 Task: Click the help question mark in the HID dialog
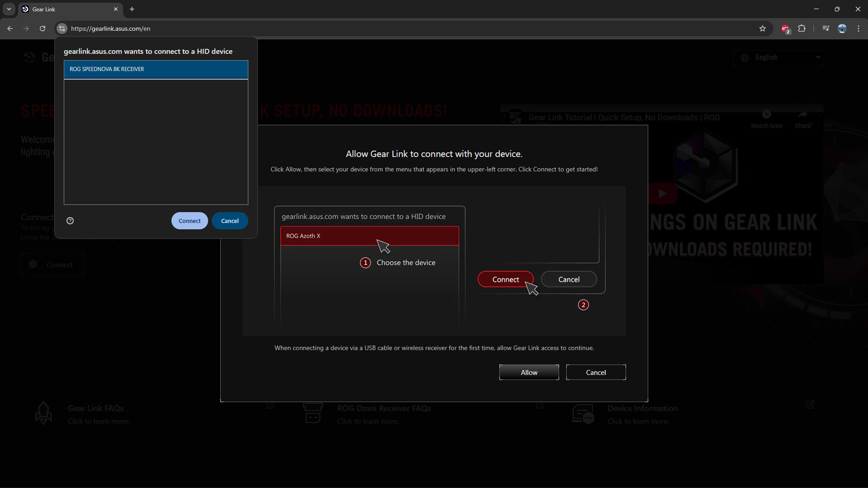click(70, 221)
